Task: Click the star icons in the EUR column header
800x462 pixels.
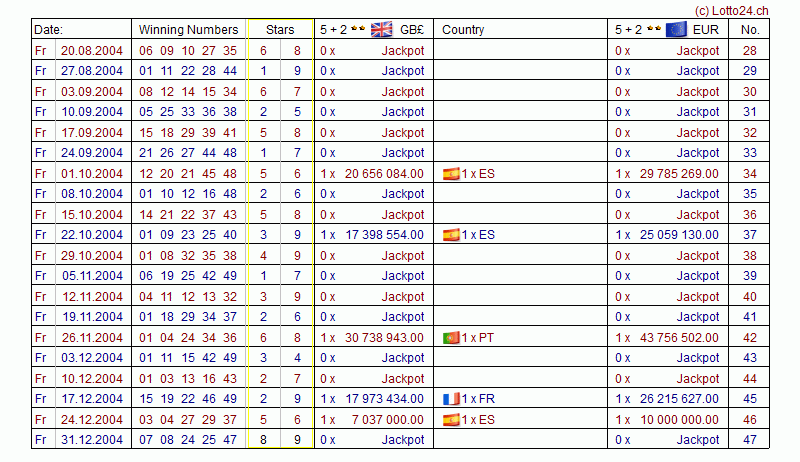Action: (651, 29)
